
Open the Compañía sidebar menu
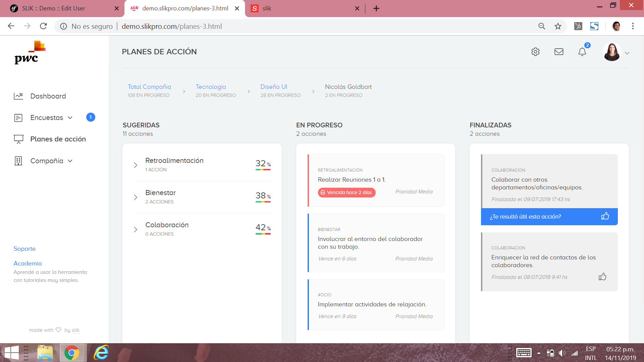tap(47, 161)
